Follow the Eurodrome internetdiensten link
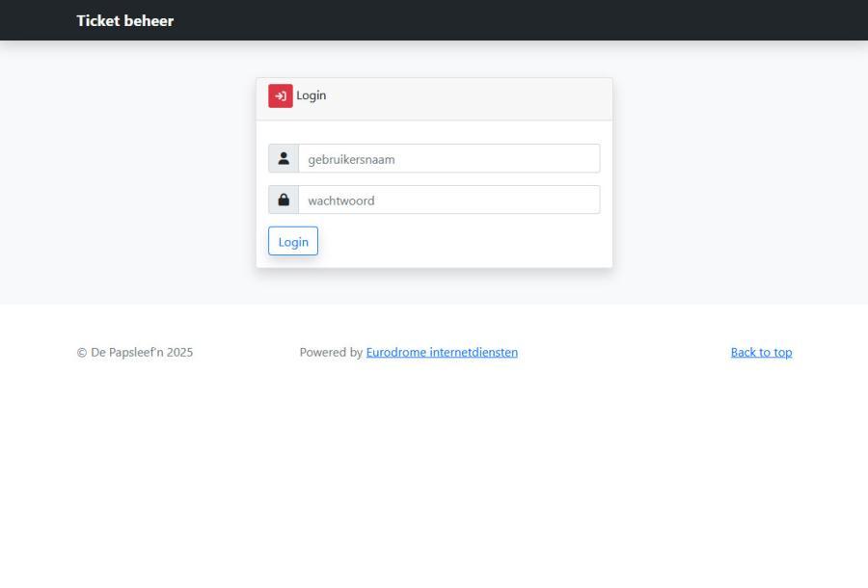 point(442,353)
